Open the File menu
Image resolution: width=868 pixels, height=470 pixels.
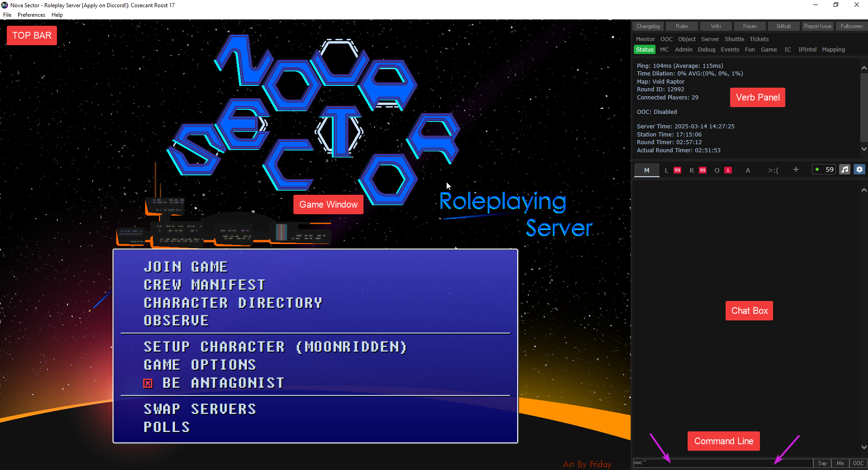(7, 15)
